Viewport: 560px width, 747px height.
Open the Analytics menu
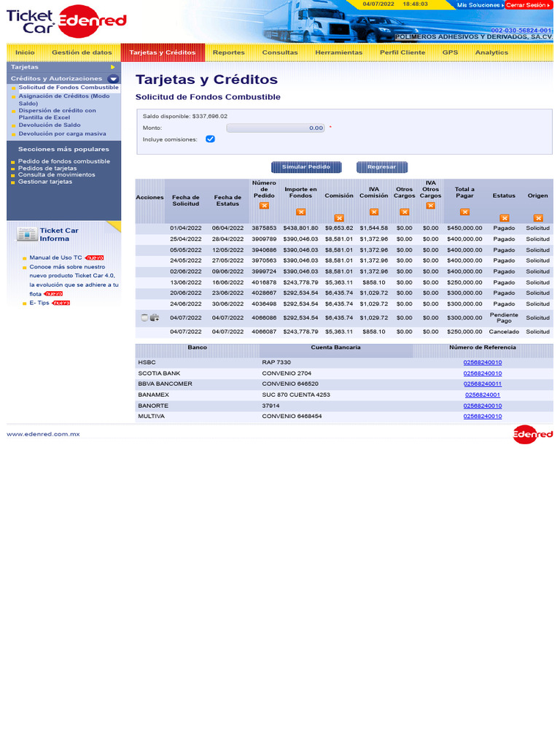491,53
